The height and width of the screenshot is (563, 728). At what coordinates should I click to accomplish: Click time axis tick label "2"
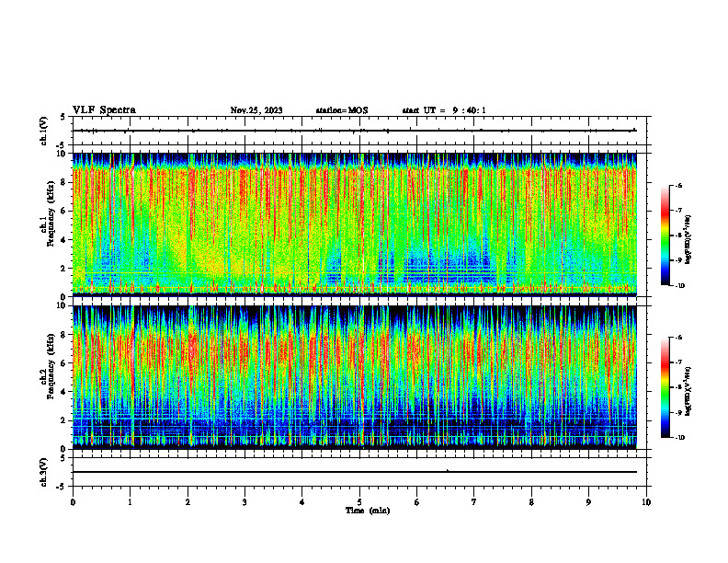[188, 502]
